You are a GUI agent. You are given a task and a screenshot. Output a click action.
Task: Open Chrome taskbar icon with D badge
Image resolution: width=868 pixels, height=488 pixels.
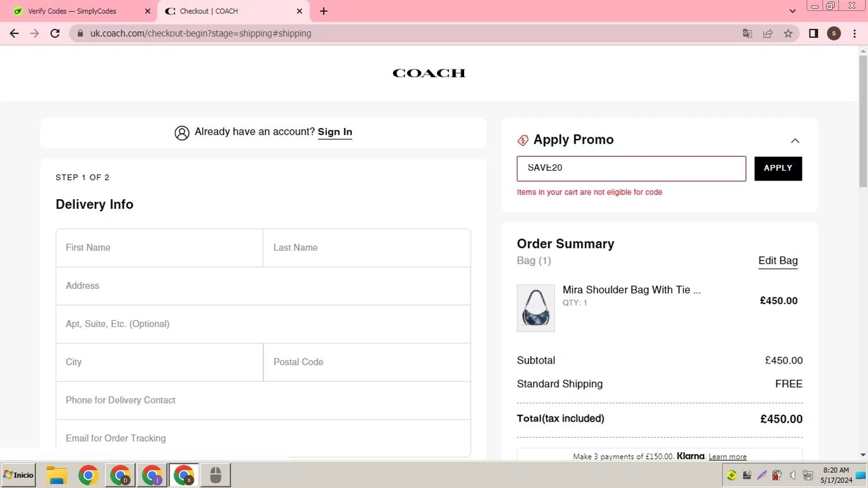coord(120,475)
